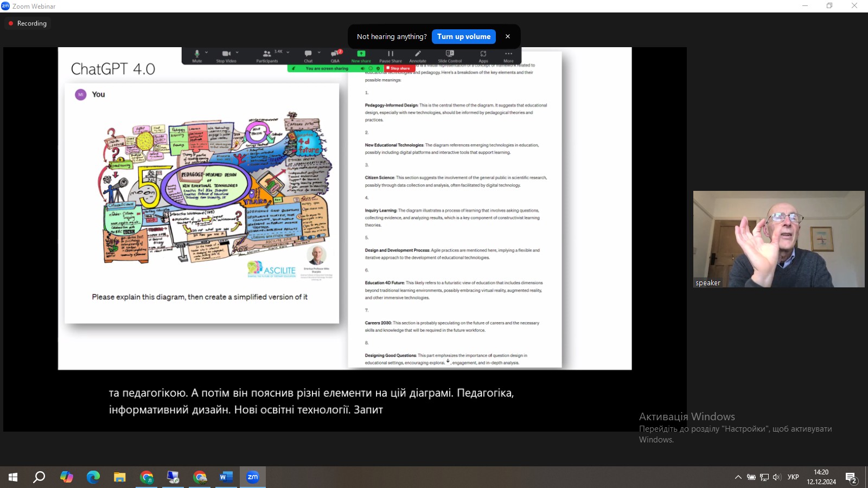The image size is (868, 488).
Task: Click the Please explain this diagram prompt text
Action: click(x=200, y=297)
